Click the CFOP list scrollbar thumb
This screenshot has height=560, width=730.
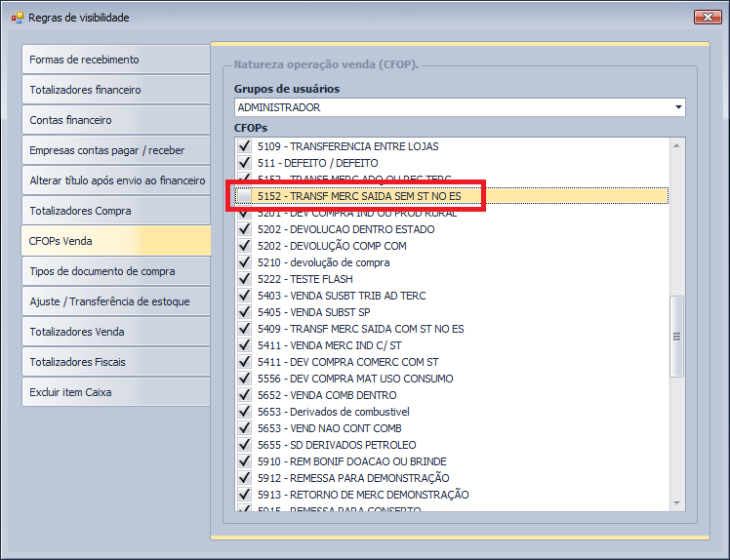tap(675, 337)
